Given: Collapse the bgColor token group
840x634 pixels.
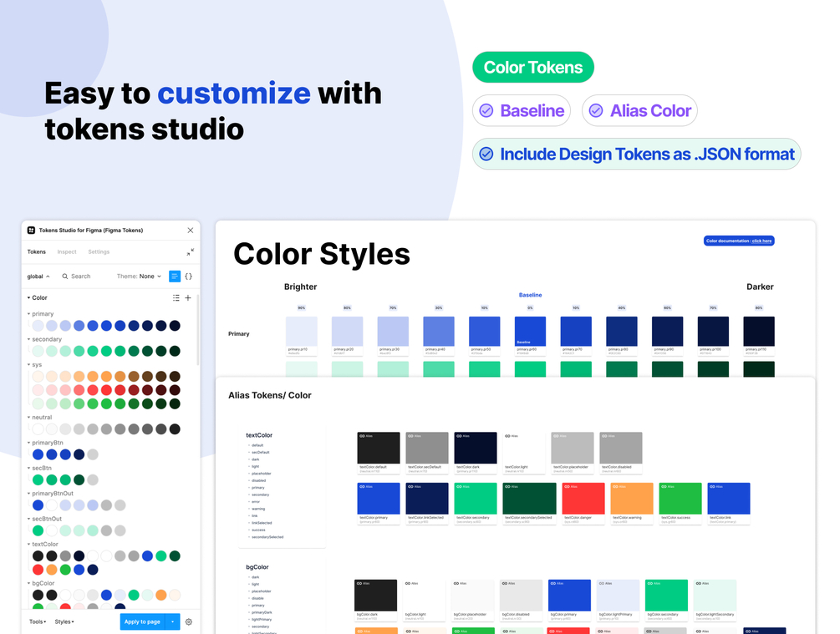Looking at the screenshot, I should point(29,583).
